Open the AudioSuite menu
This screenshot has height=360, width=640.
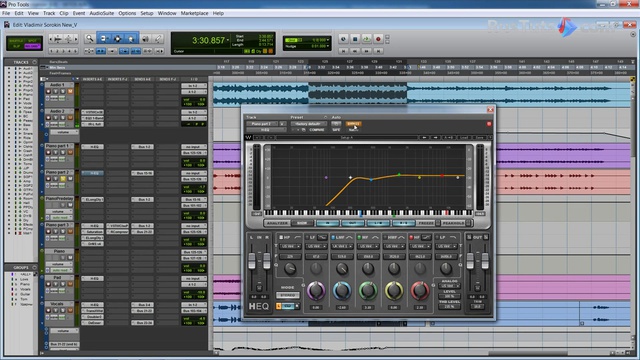[x=102, y=13]
